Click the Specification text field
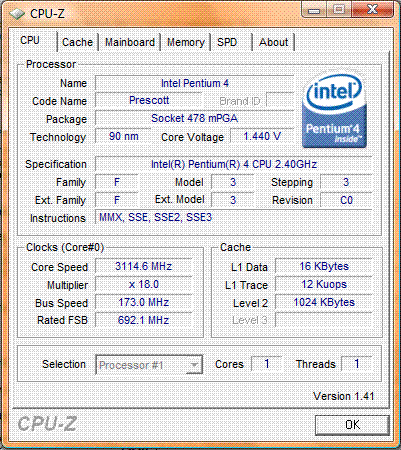 click(233, 164)
